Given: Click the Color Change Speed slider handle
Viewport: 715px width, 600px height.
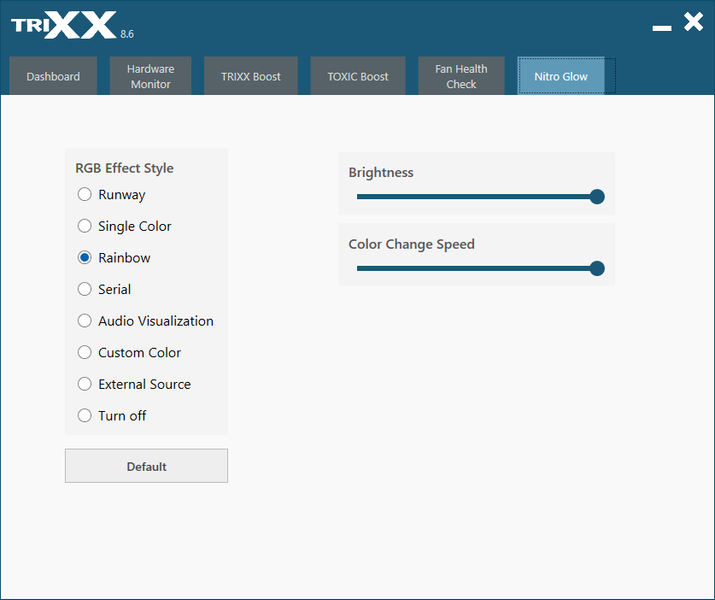Looking at the screenshot, I should (x=597, y=269).
